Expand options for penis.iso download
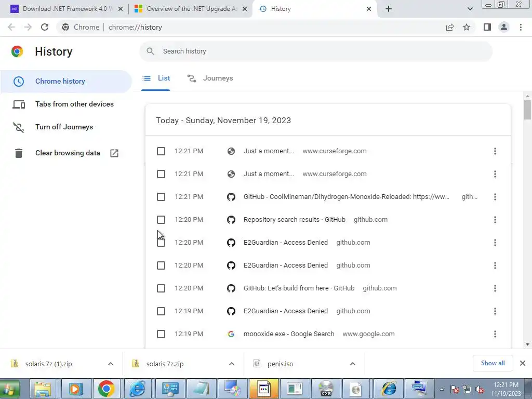This screenshot has height=399, width=532. click(x=353, y=364)
